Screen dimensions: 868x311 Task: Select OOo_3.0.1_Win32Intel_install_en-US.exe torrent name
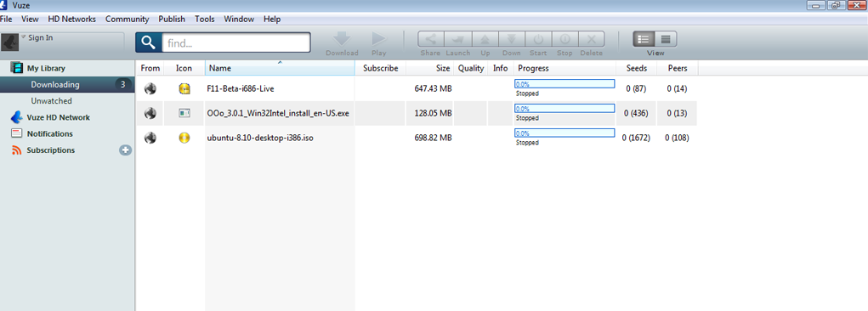[279, 113]
